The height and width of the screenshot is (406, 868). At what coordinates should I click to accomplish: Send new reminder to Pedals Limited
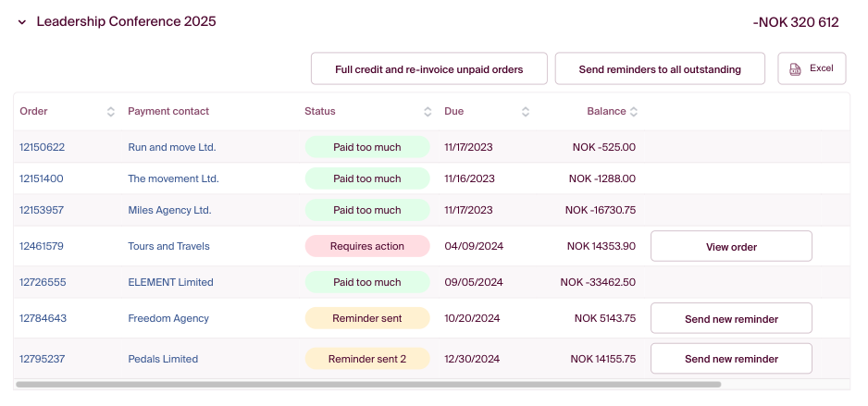731,359
